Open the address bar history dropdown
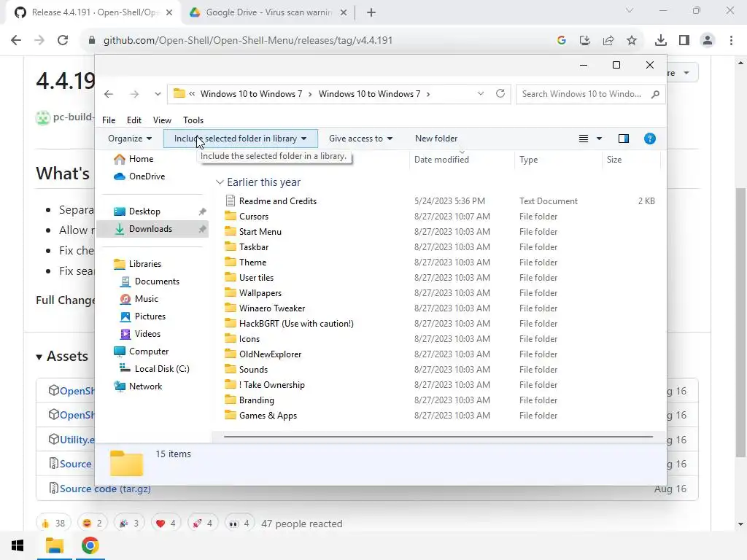Image resolution: width=747 pixels, height=560 pixels. pos(481,94)
